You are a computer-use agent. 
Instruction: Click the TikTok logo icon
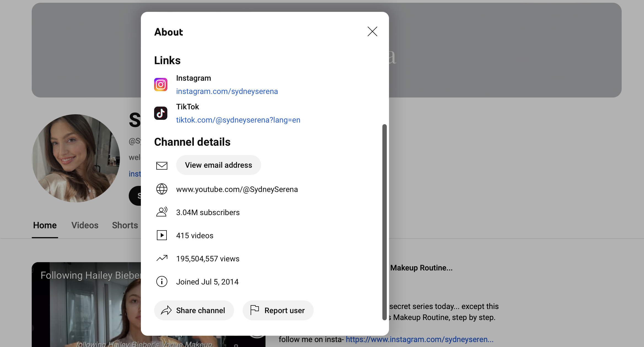[x=161, y=113]
